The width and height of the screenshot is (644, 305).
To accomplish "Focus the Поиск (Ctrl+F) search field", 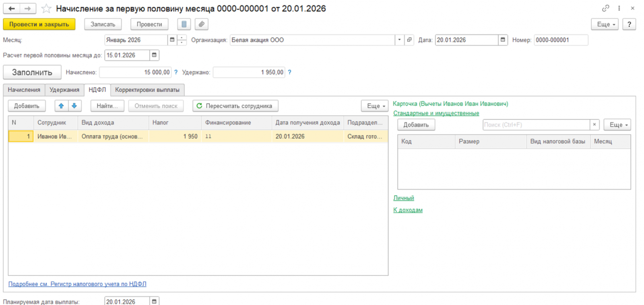I will point(536,125).
